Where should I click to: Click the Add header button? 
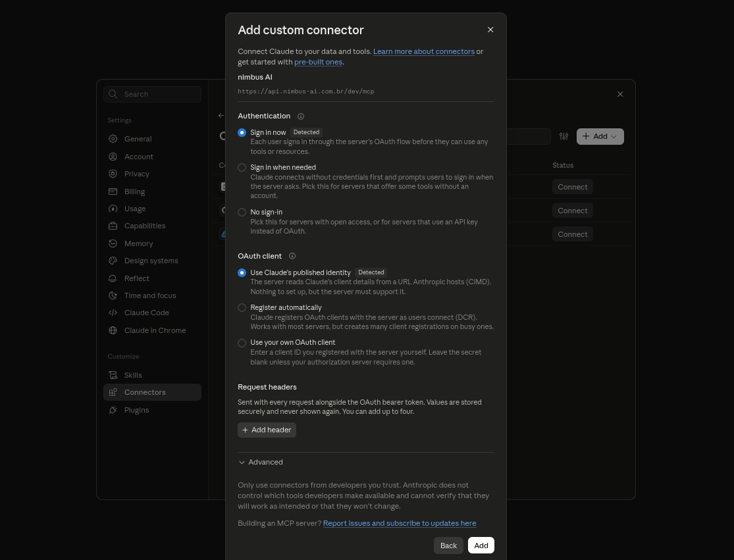pos(267,430)
